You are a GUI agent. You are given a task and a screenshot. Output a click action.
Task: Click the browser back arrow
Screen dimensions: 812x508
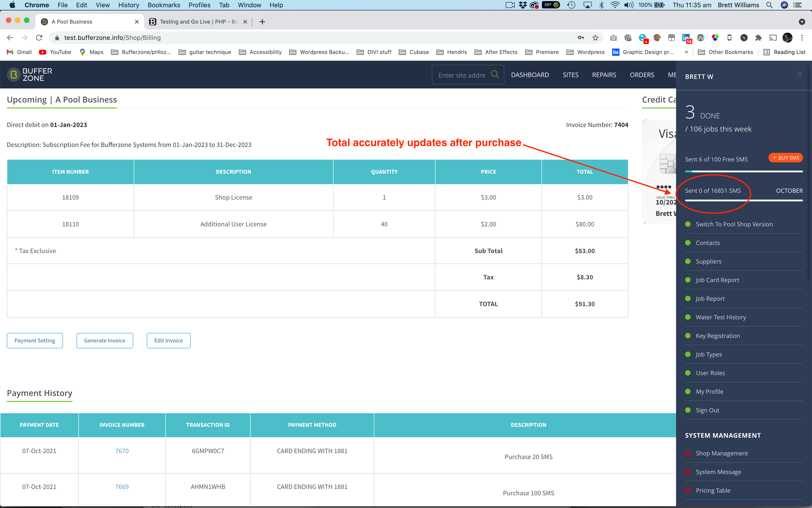(10, 38)
